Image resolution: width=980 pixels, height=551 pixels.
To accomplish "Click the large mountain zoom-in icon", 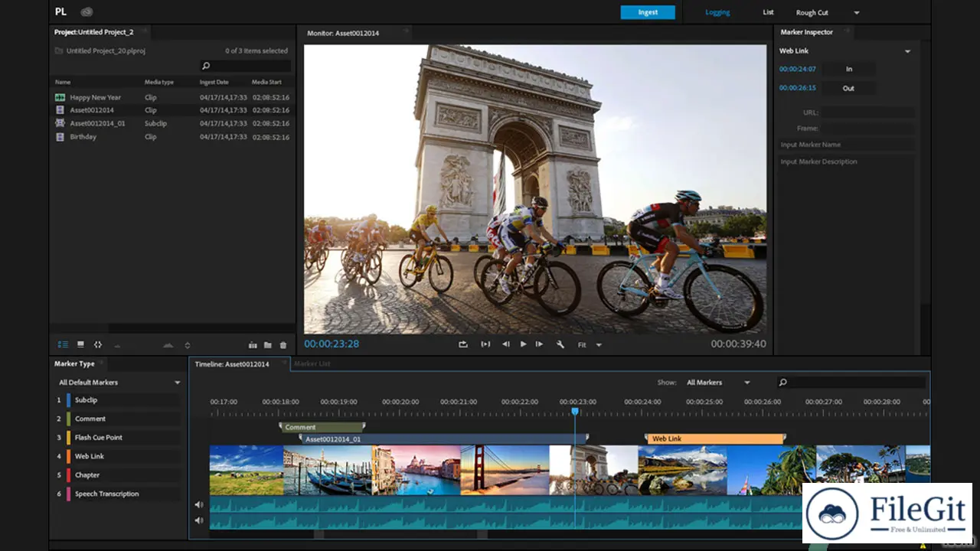I will click(168, 345).
